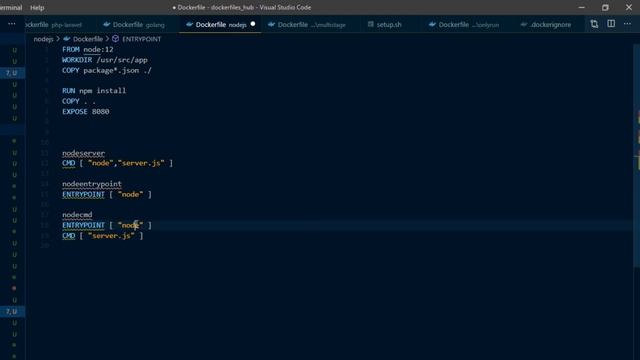
Task: Close the Visual Studio Code window
Action: (629, 7)
